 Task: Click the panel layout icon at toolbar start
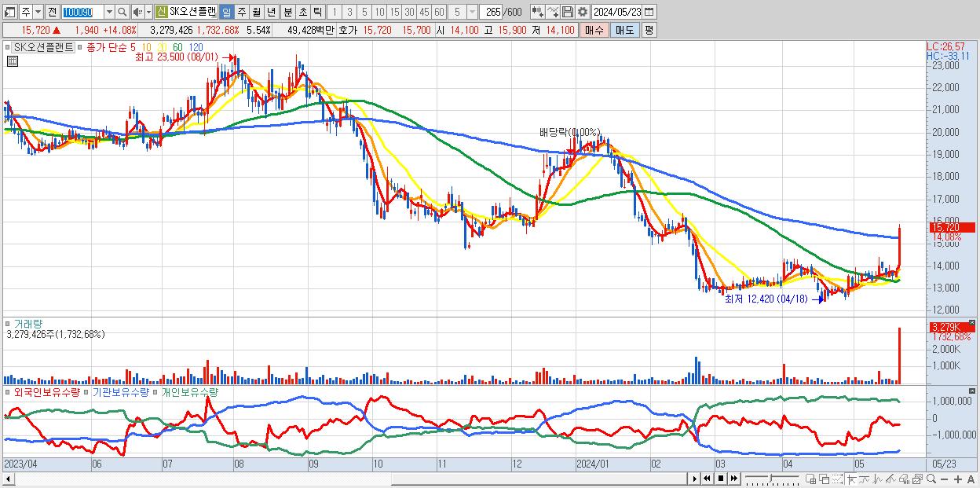[x=10, y=12]
